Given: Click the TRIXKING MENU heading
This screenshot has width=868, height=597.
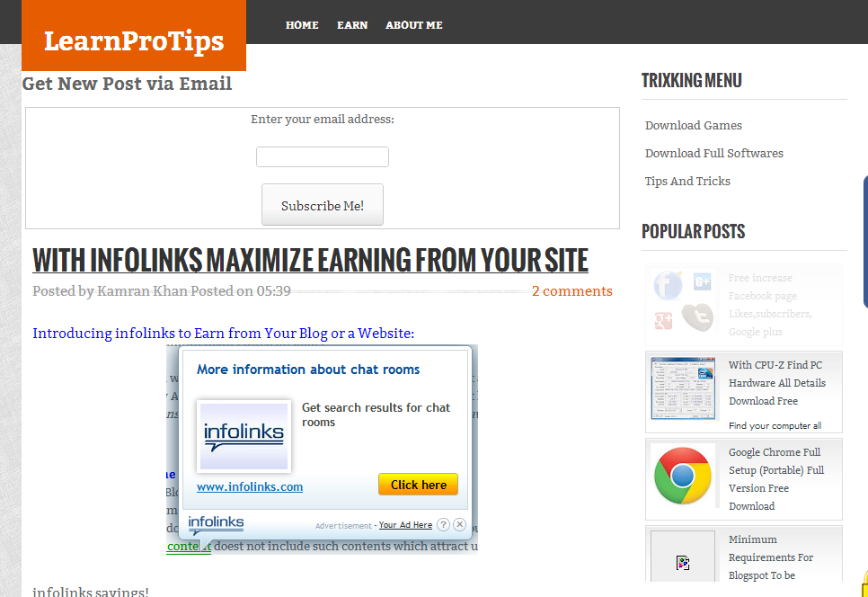Looking at the screenshot, I should point(691,80).
